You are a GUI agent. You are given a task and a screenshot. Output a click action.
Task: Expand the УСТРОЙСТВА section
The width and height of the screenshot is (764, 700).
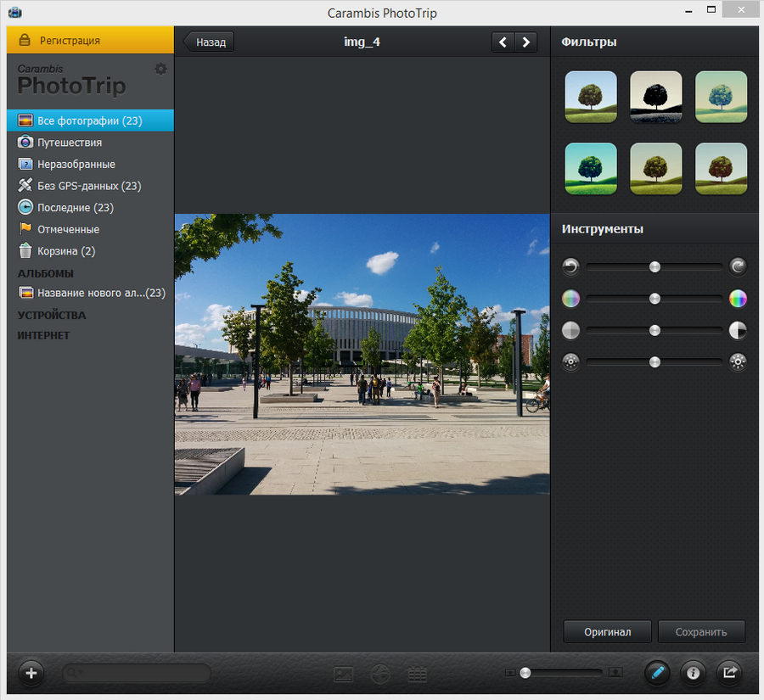coord(52,315)
